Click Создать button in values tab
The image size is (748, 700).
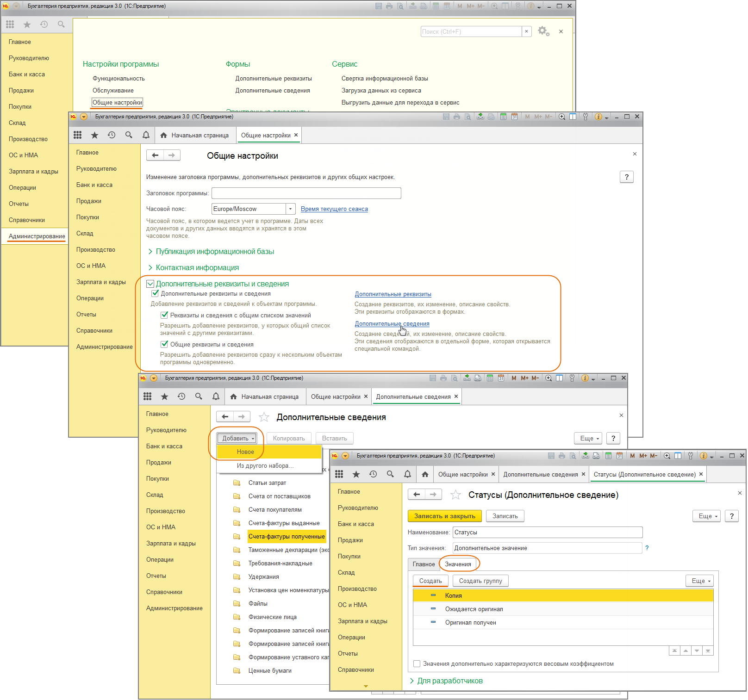430,581
